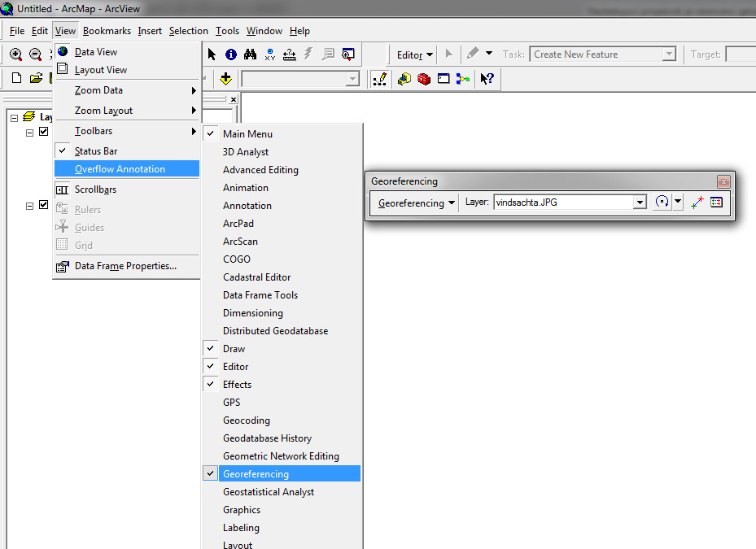Close the table of contents panel

coord(234,99)
